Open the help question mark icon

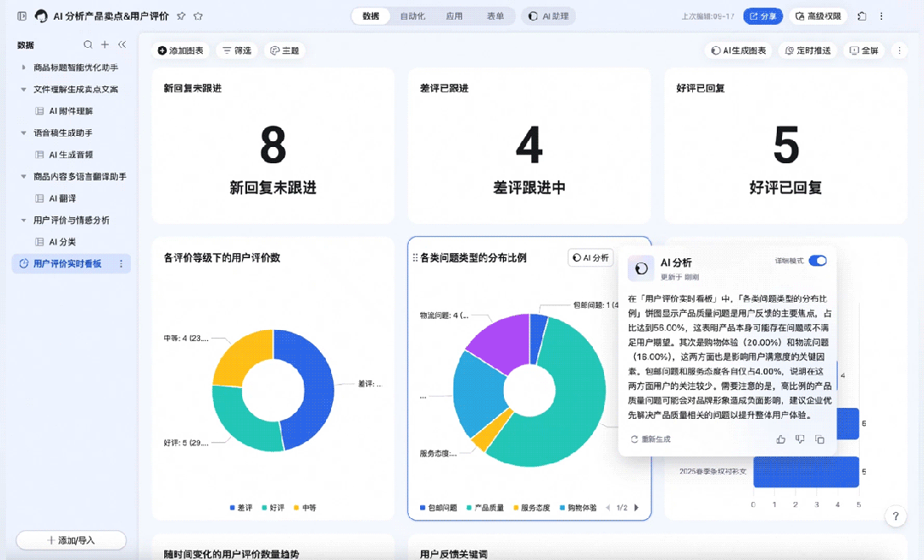click(x=895, y=516)
